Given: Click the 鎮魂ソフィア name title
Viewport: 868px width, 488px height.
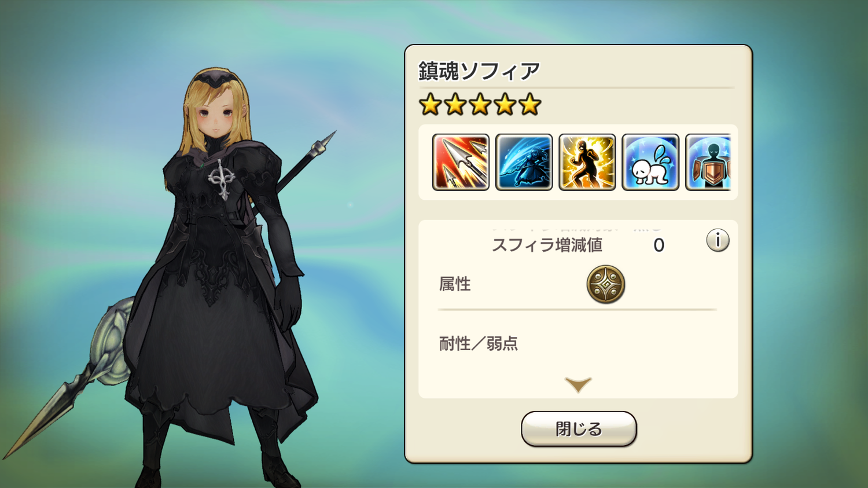Looking at the screenshot, I should click(x=479, y=71).
